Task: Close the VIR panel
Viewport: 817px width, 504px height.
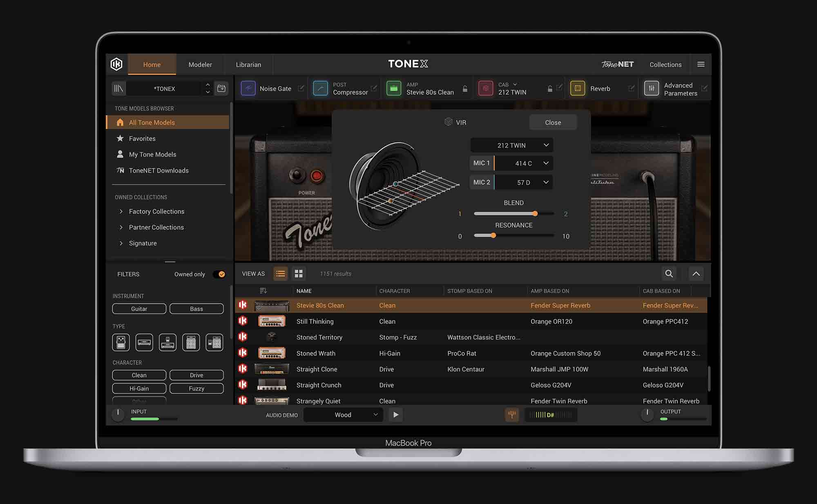Action: click(x=553, y=122)
